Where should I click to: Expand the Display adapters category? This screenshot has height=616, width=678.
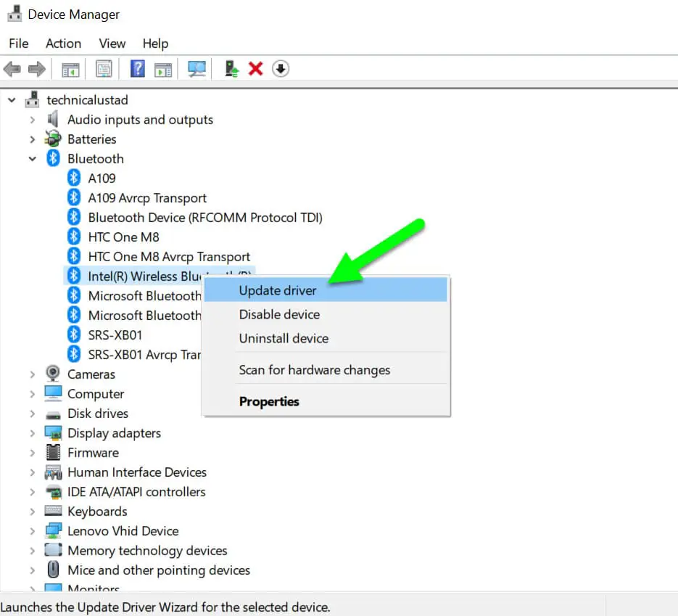(x=33, y=433)
